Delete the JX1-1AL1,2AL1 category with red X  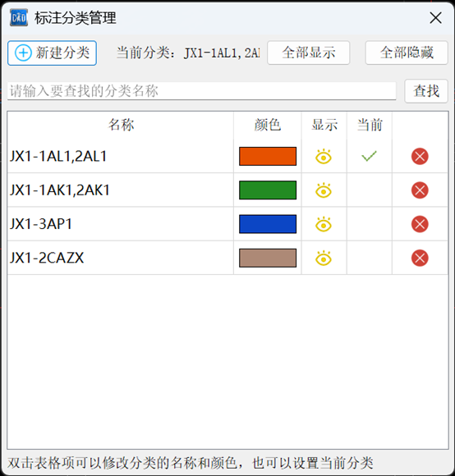tap(420, 156)
